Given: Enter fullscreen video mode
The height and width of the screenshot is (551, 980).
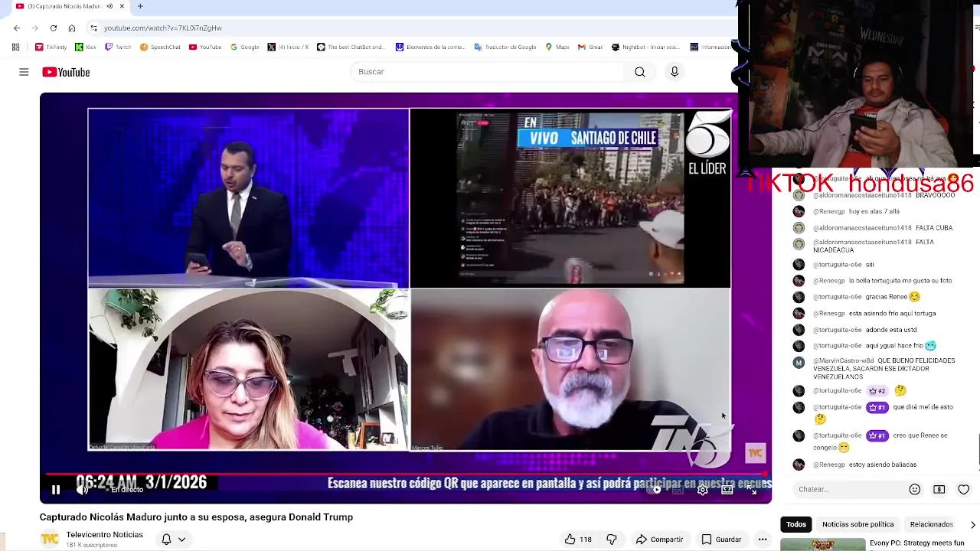Looking at the screenshot, I should tap(753, 490).
